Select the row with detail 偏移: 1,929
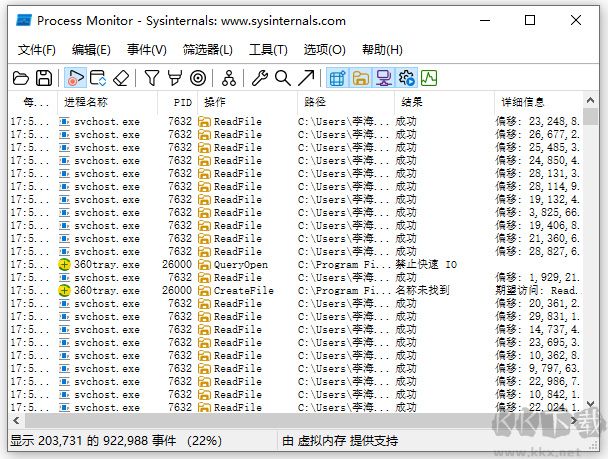 (x=295, y=278)
